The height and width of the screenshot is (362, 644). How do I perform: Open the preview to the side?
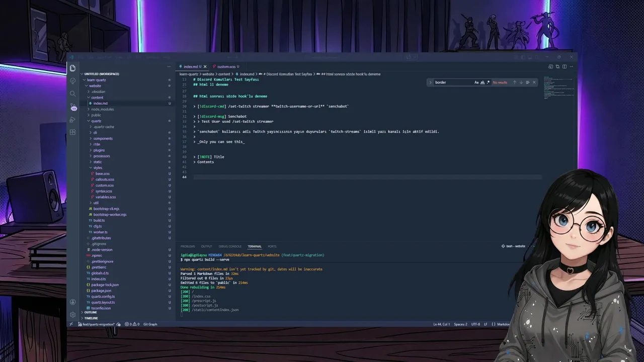tap(551, 66)
